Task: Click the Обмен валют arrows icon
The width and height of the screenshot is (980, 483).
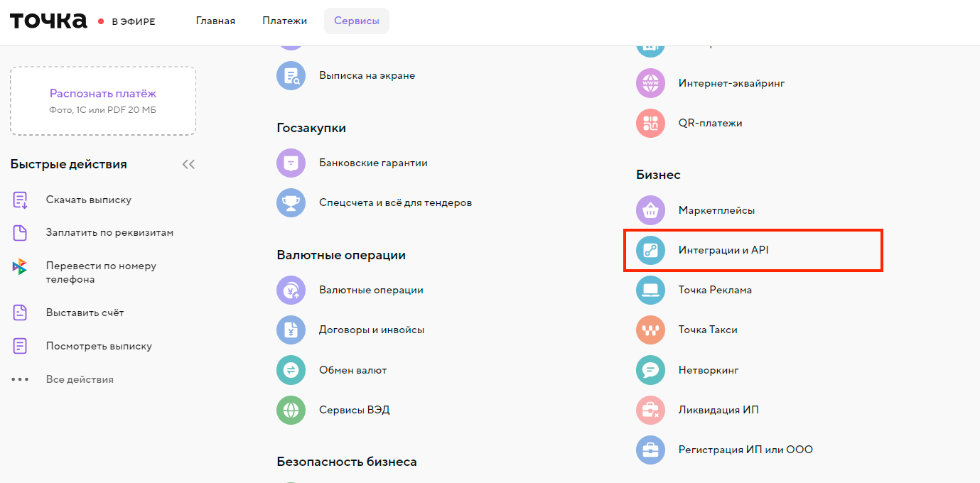Action: tap(291, 370)
